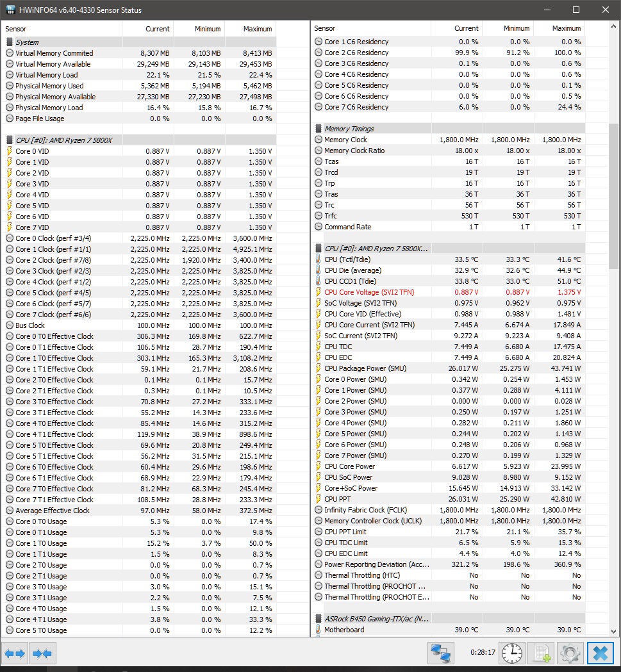
Task: Select Core 1 Clock (perf #1/1) row
Action: [139, 249]
